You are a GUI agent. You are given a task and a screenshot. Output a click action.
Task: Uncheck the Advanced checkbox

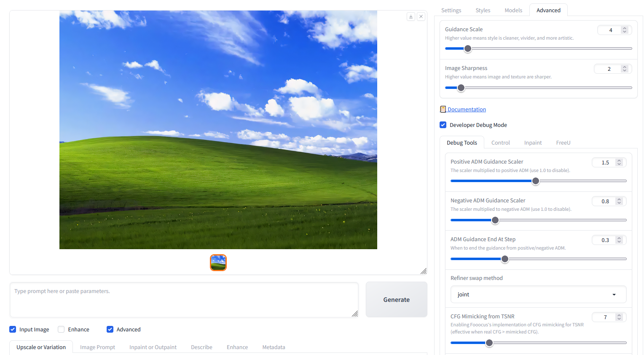110,329
